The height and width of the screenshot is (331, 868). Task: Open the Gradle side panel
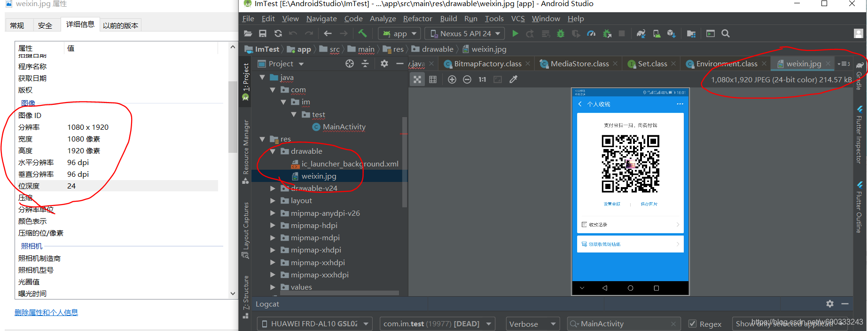[x=859, y=76]
